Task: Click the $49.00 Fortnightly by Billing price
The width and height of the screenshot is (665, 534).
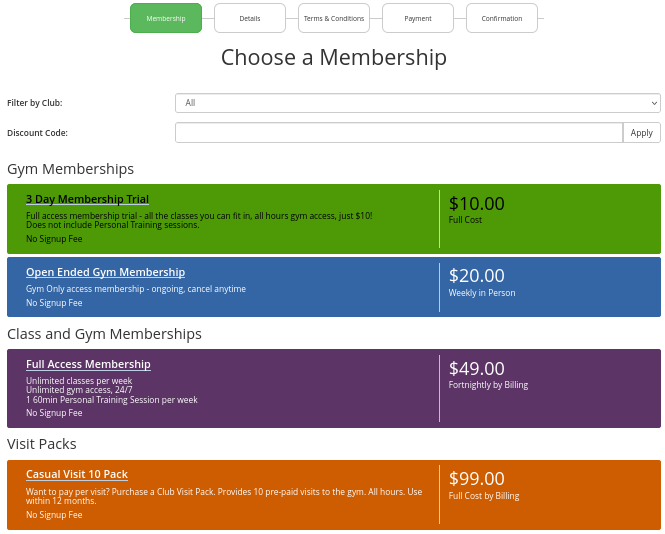Action: [488, 375]
